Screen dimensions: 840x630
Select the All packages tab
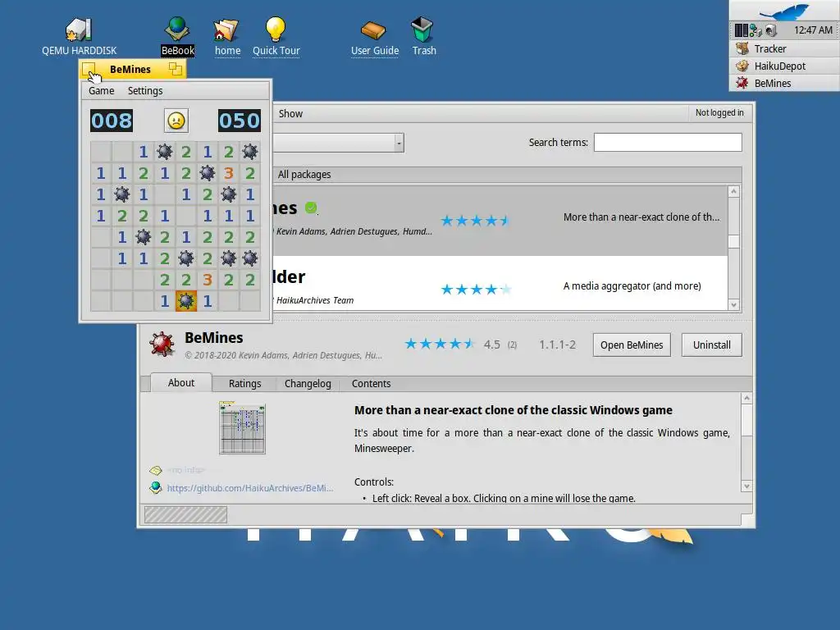coord(304,174)
